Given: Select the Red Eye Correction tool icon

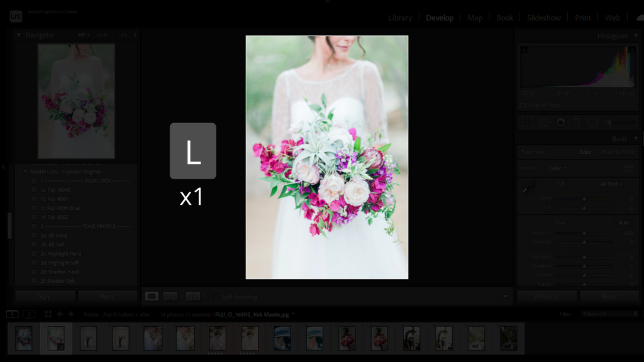Looking at the screenshot, I should click(x=560, y=123).
